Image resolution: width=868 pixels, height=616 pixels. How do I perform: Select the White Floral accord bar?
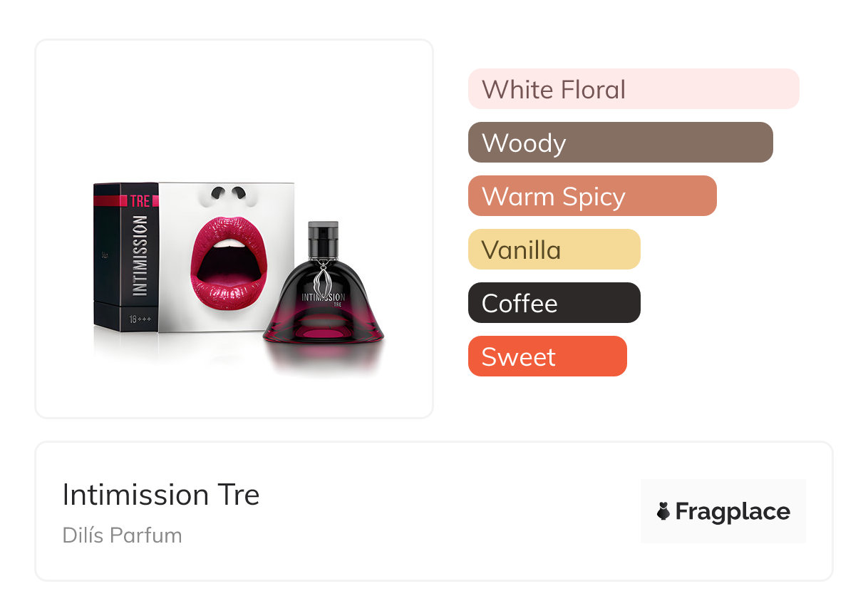[x=634, y=89]
